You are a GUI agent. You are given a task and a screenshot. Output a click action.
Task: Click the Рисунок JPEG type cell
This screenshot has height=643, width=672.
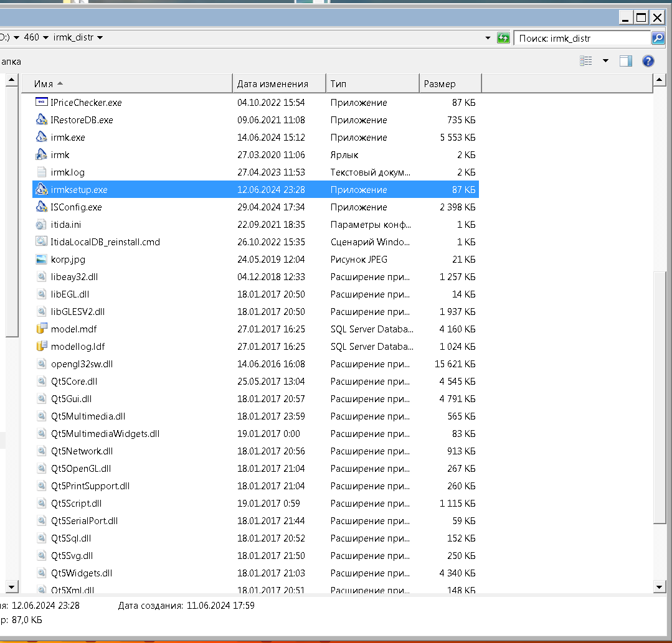point(359,259)
